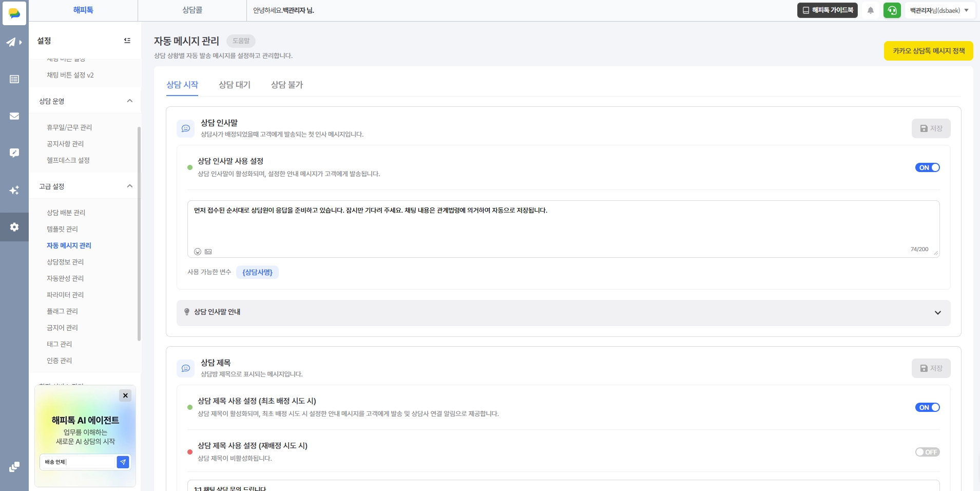Open the paper plane sidebar icon
Image resolution: width=980 pixels, height=491 pixels.
pos(14,42)
